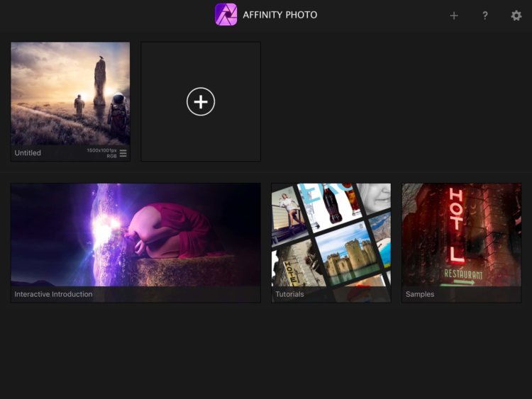
Task: Click the circled plus new document tile
Action: click(201, 101)
